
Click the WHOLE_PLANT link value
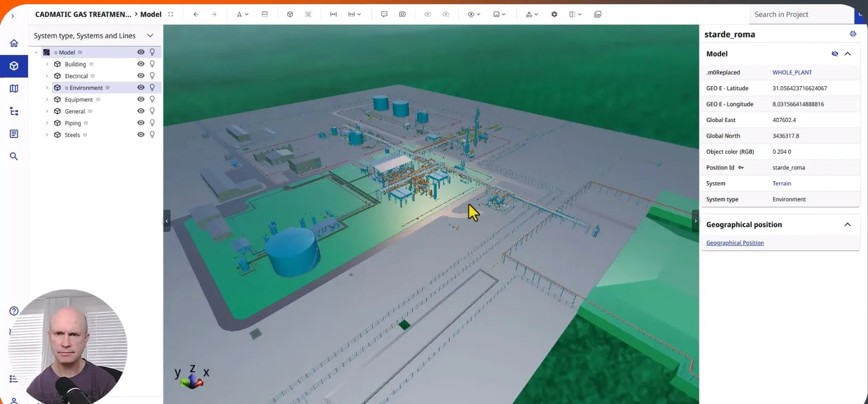[792, 72]
